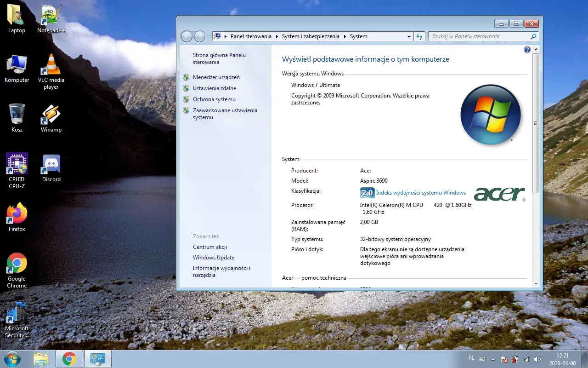The image size is (588, 368).
Task: Select the Microsoft Security desktop shortcut
Action: [x=17, y=320]
